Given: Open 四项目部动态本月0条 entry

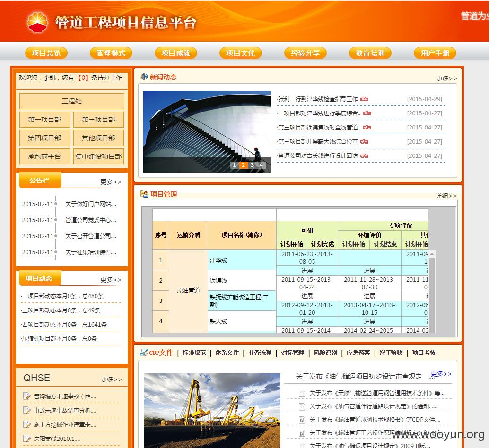Looking at the screenshot, I should [x=64, y=324].
